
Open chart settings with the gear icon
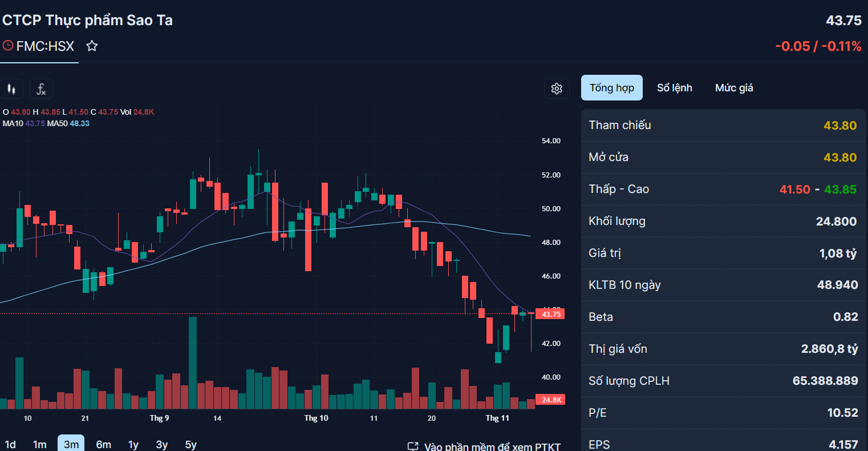[x=557, y=88]
